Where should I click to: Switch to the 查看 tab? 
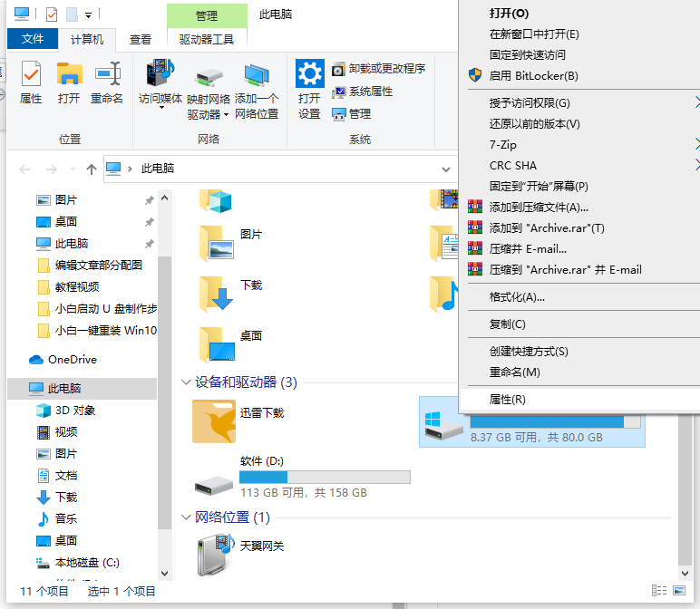[141, 39]
